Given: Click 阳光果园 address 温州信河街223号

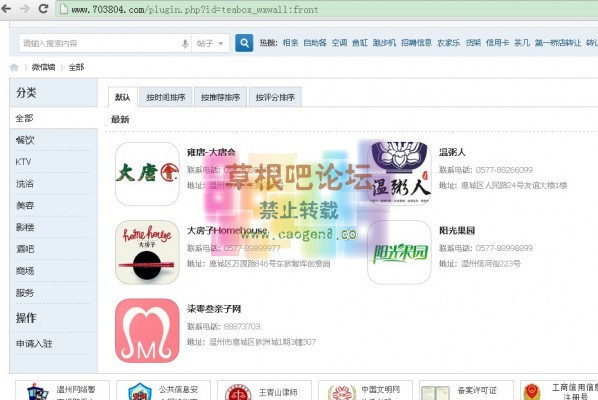Looking at the screenshot, I should point(491,263).
